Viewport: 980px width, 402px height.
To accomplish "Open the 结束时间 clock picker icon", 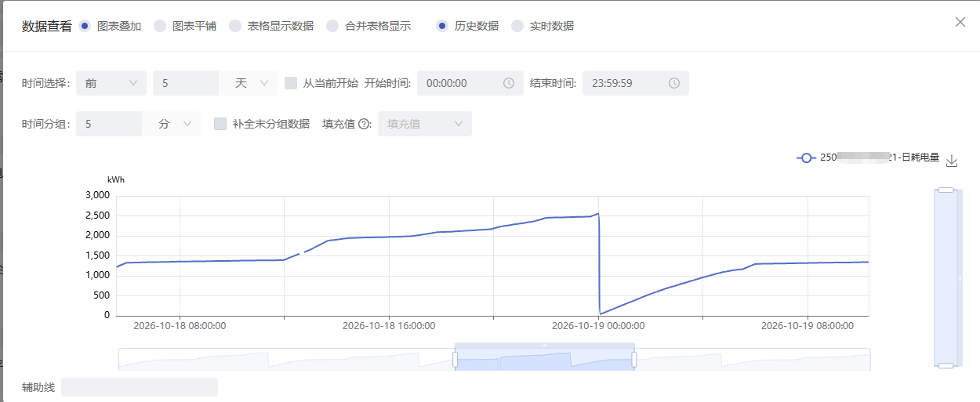I will pyautogui.click(x=674, y=83).
